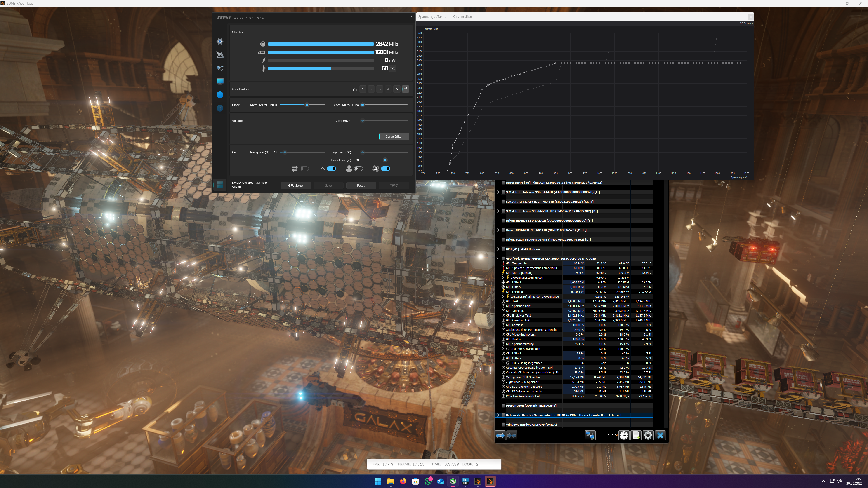Click the Power Limit slider handle
This screenshot has height=488, width=868.
coord(385,160)
